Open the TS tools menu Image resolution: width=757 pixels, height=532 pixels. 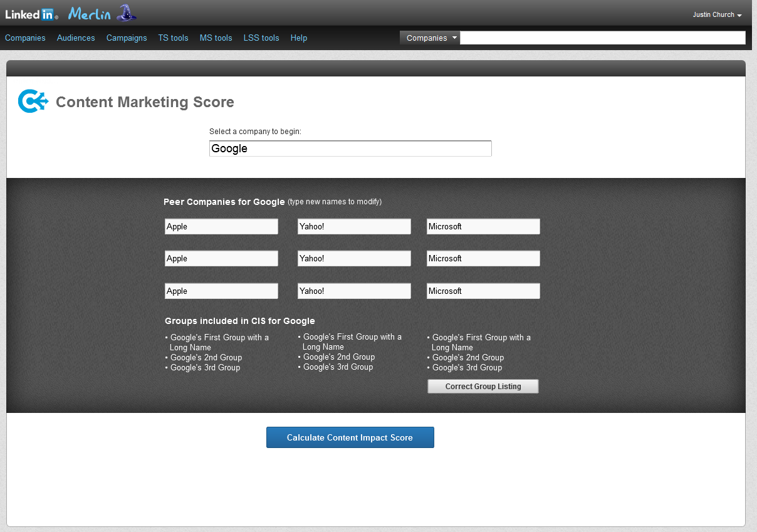(x=173, y=38)
